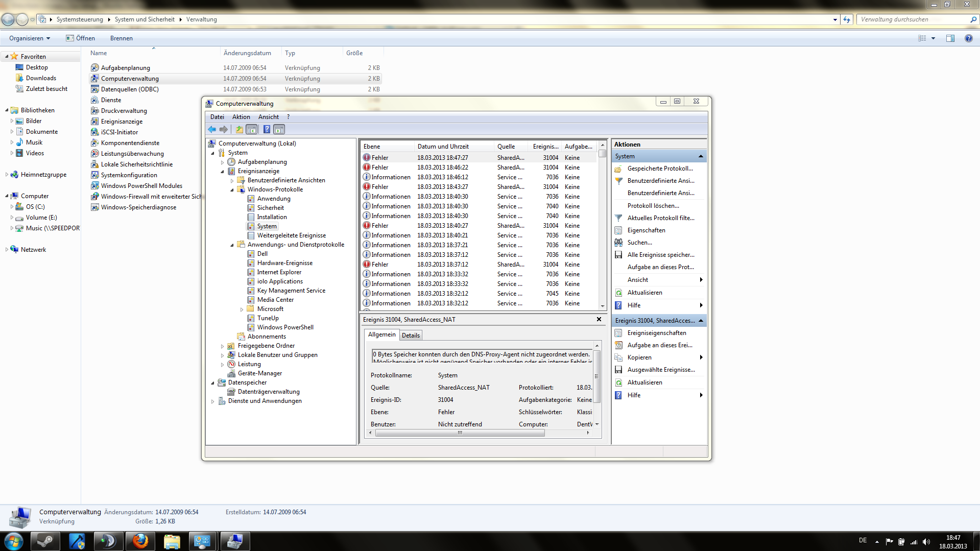Select the Anwendung log
Image resolution: width=980 pixels, height=551 pixels.
(x=274, y=199)
